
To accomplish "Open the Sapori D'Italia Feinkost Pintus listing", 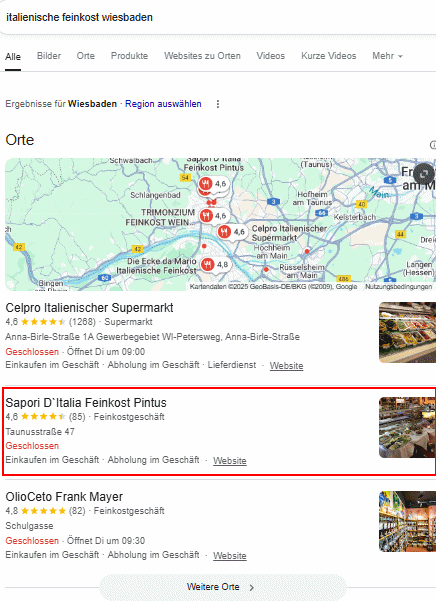I will 86,403.
